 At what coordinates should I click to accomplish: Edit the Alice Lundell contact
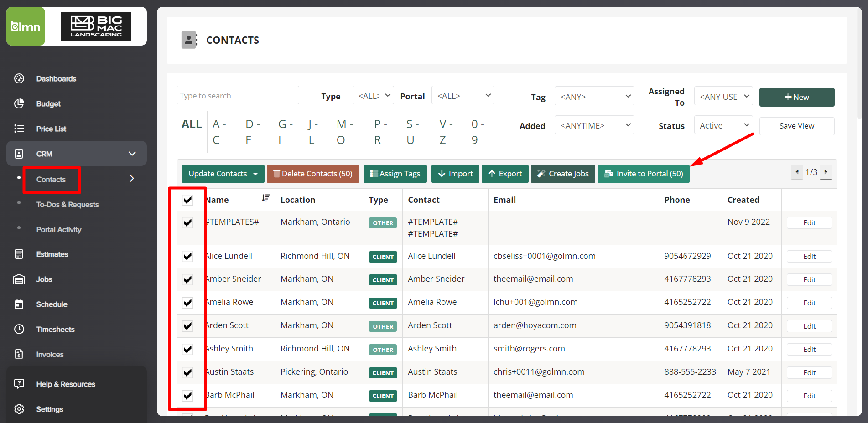click(x=809, y=256)
